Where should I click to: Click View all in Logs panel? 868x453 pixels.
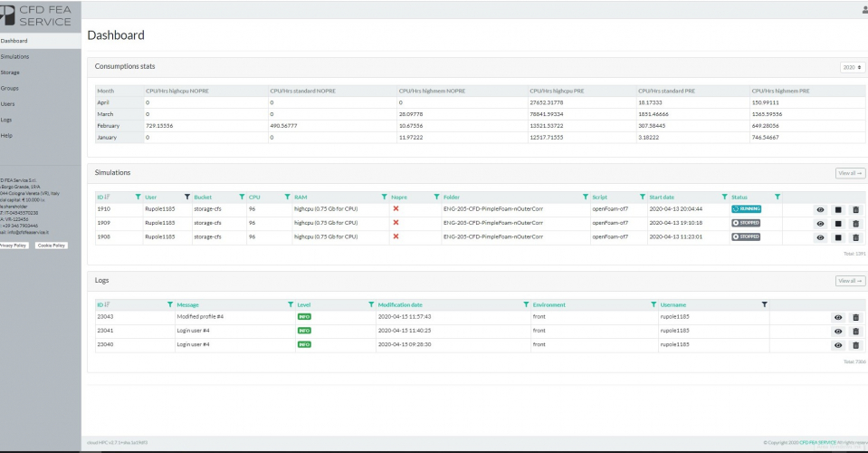click(850, 281)
